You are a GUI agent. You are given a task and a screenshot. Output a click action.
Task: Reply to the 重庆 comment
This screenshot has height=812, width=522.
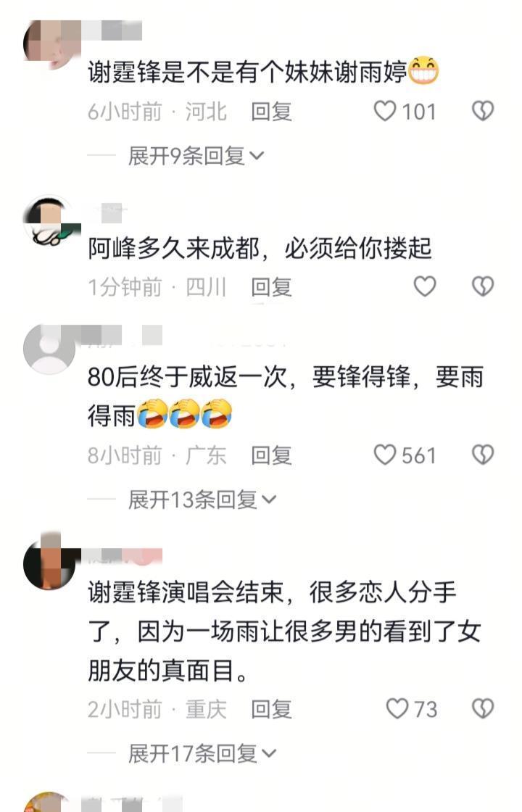[x=271, y=709]
